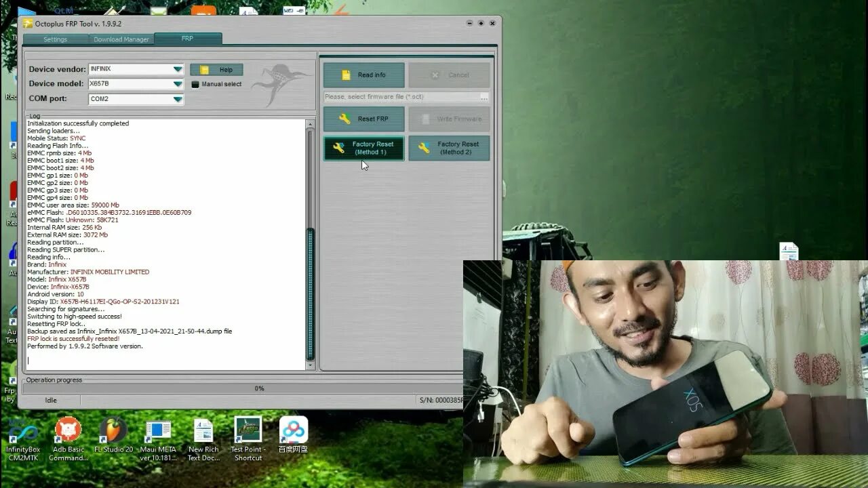This screenshot has width=868, height=488.
Task: Open Adb Basic Command desktop icon
Action: click(68, 439)
